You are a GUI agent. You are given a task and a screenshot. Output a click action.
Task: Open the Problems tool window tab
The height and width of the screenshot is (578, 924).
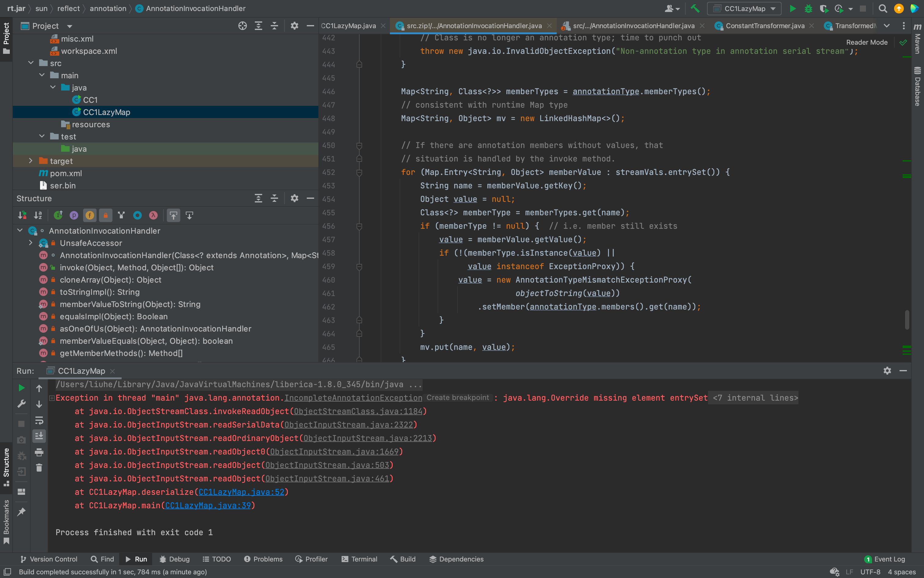[x=263, y=559]
